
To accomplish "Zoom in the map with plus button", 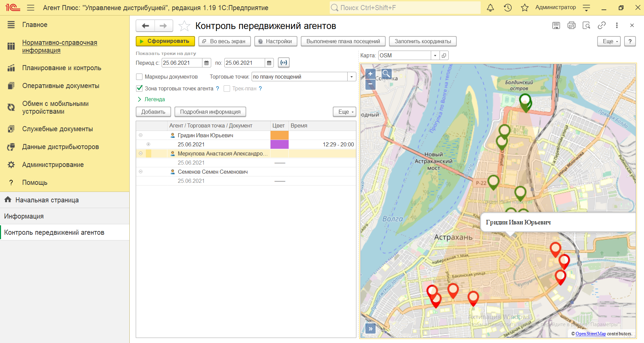I will click(x=370, y=74).
